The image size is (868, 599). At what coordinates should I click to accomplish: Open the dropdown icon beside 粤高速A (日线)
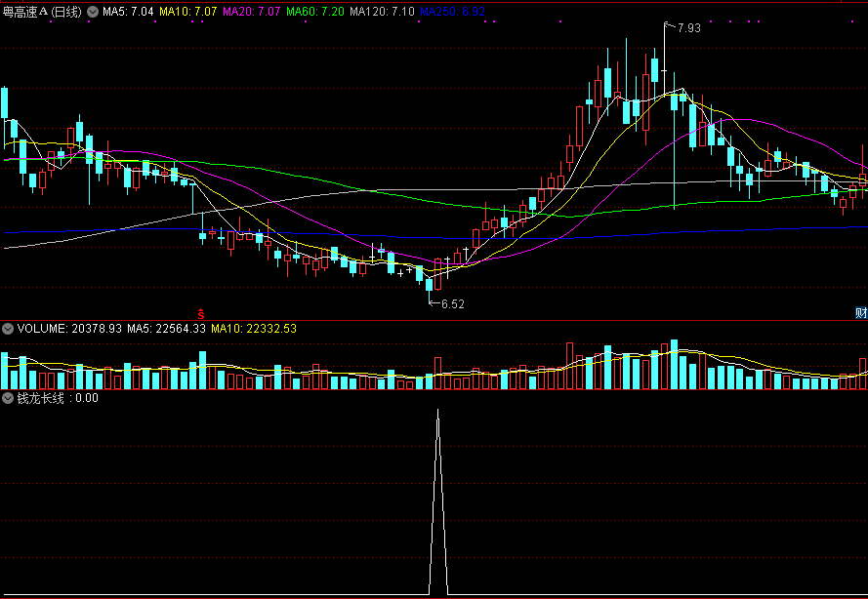click(x=93, y=12)
